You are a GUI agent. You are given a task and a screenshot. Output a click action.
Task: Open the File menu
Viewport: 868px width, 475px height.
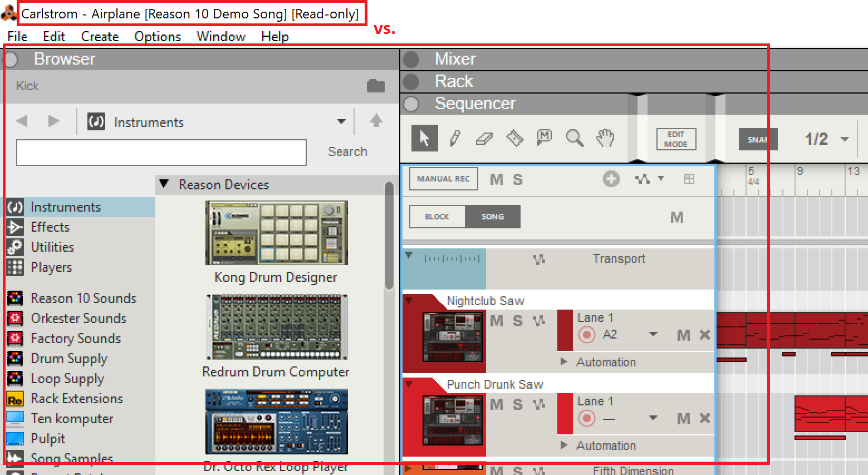[x=17, y=37]
